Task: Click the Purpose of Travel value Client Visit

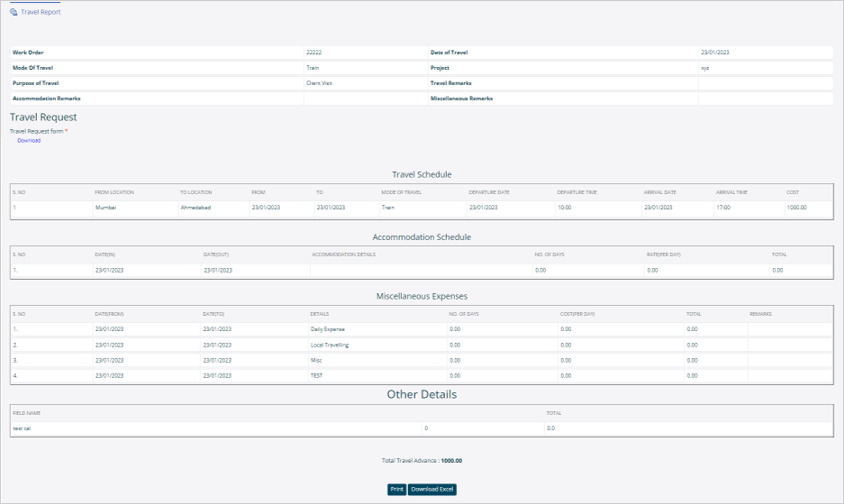Action: pos(319,83)
